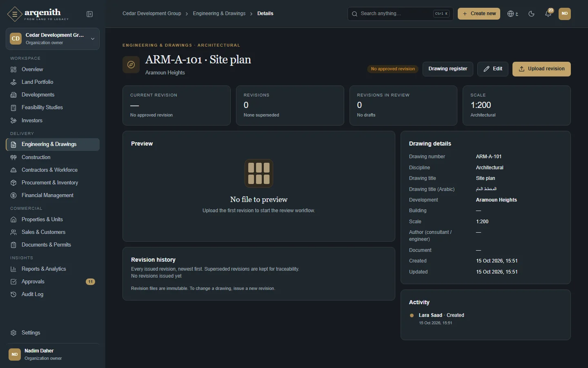The width and height of the screenshot is (588, 368).
Task: Click the Land Portfolio icon
Action: coord(13,82)
